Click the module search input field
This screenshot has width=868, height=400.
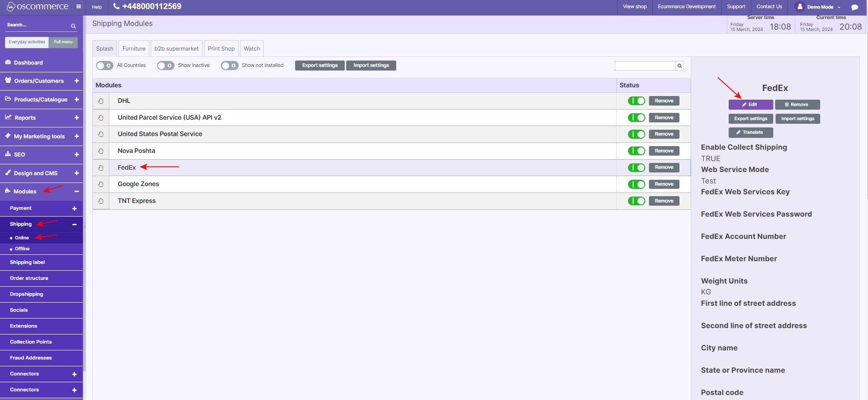point(644,66)
